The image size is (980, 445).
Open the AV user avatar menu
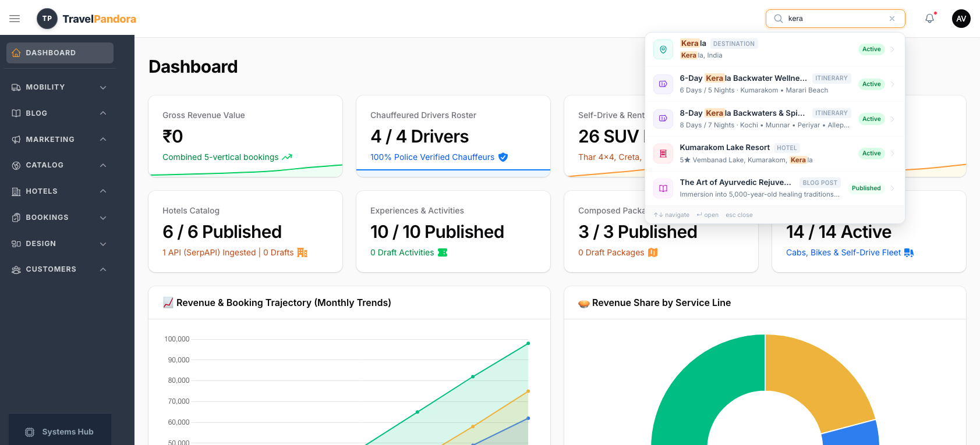[x=961, y=19]
